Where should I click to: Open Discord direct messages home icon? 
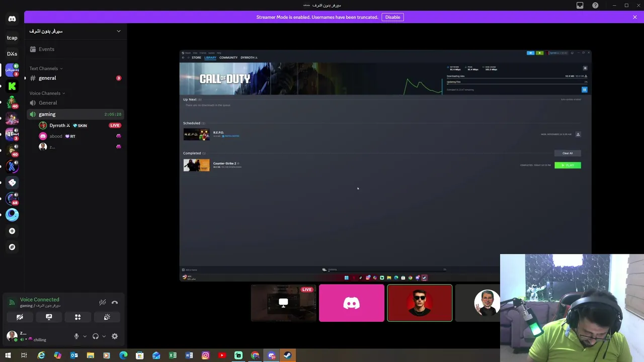click(12, 19)
